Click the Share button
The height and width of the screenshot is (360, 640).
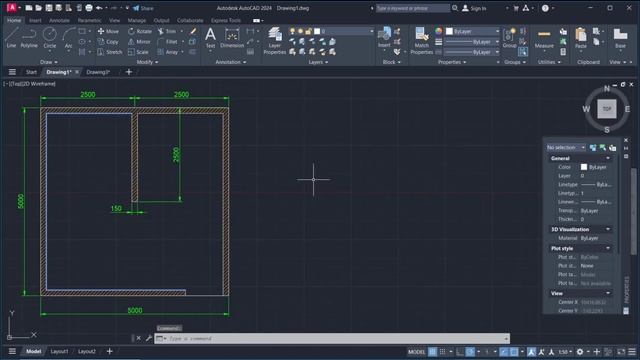tap(143, 8)
